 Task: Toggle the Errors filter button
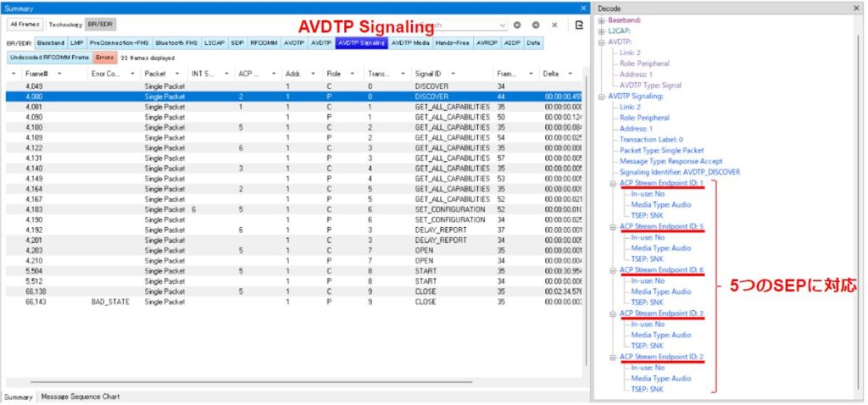tap(105, 58)
